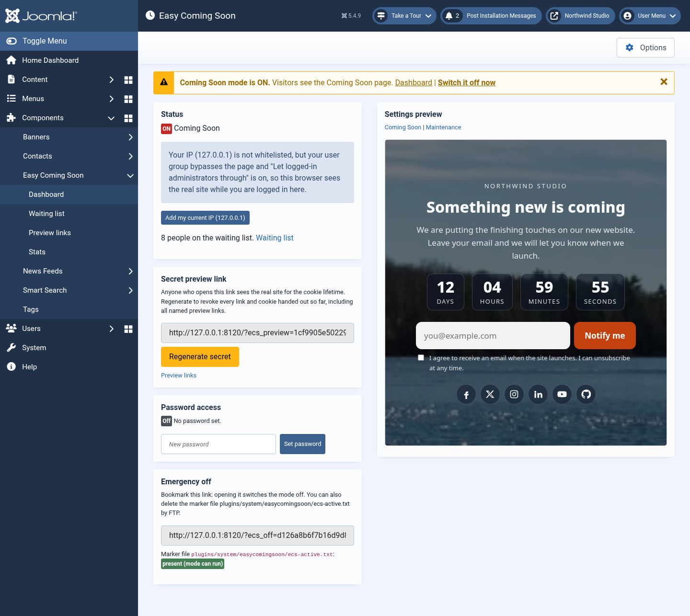Image resolution: width=690 pixels, height=616 pixels.
Task: Open the Maintenance preview link
Action: coord(444,127)
